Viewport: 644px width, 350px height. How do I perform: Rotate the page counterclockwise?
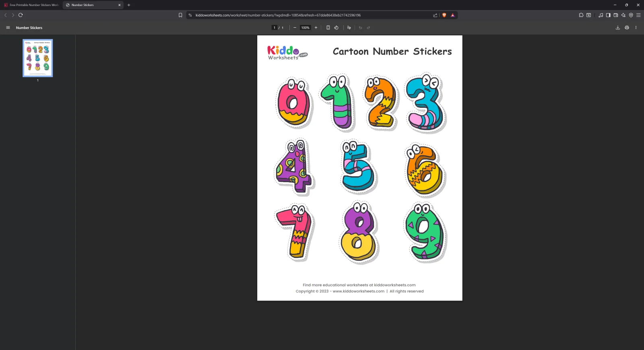pos(336,28)
